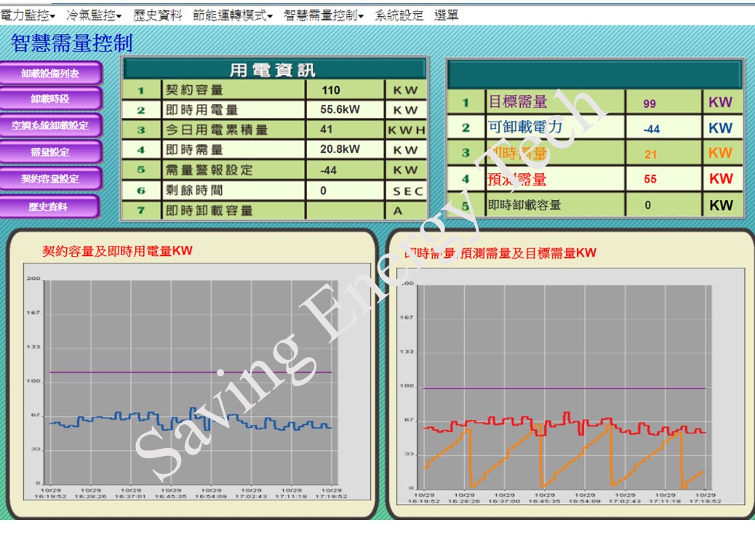This screenshot has height=560, width=755.
Task: Click the red 55 value
Action: [650, 179]
